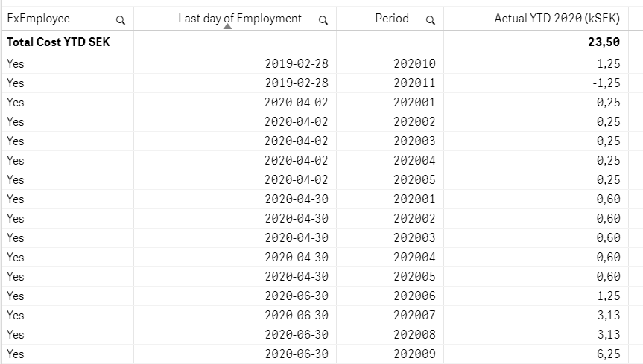This screenshot has height=364, width=643.
Task: Click search icon in ExEmployee column header
Action: pyautogui.click(x=121, y=20)
